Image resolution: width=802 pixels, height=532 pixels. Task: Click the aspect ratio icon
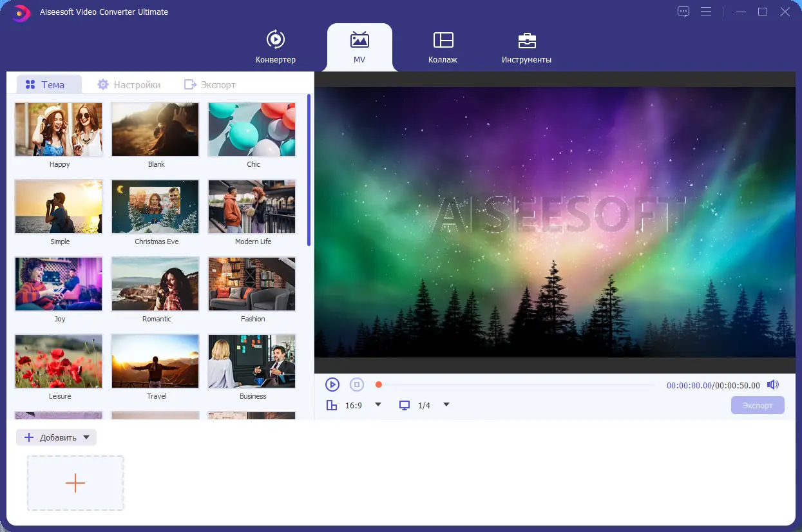(x=331, y=405)
